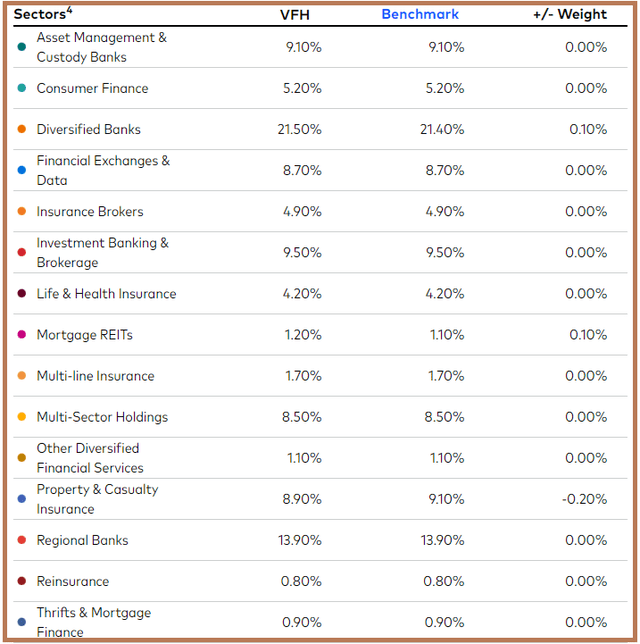This screenshot has width=640, height=644.
Task: Click the 8.50% VFH value for Multi-Sector Holdings
Action: (302, 417)
